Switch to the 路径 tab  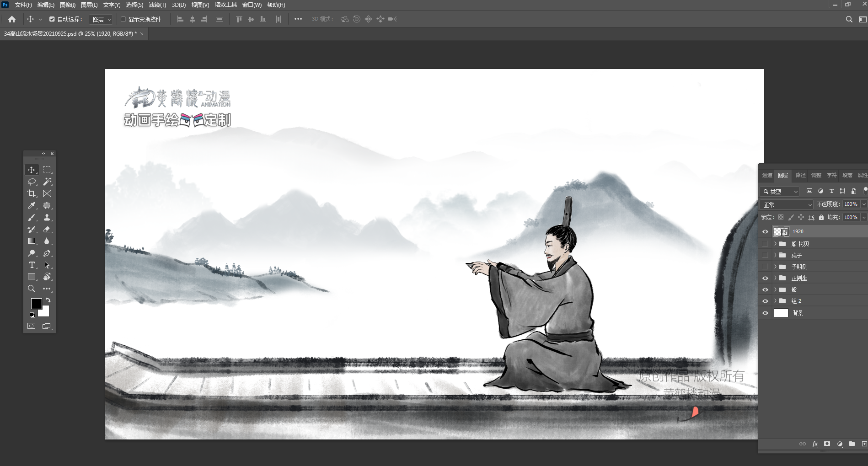pyautogui.click(x=800, y=175)
